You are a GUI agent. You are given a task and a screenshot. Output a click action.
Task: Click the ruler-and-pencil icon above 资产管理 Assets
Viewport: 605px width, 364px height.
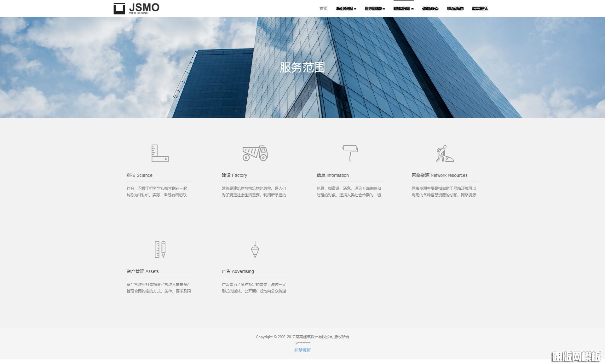pyautogui.click(x=160, y=250)
